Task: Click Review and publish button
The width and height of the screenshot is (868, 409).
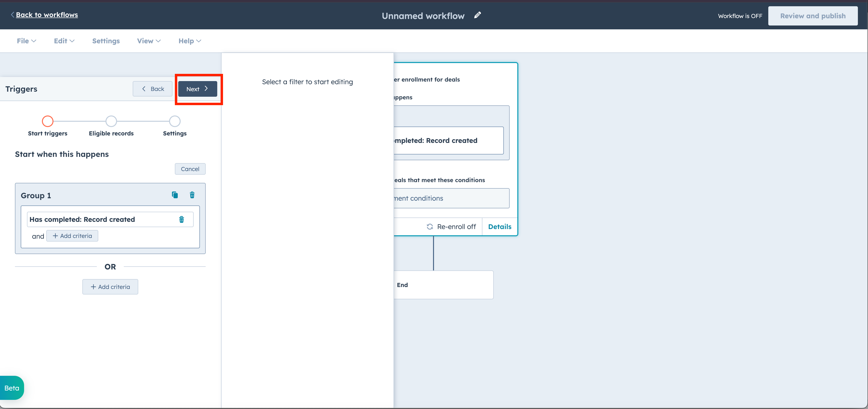Action: pyautogui.click(x=813, y=16)
